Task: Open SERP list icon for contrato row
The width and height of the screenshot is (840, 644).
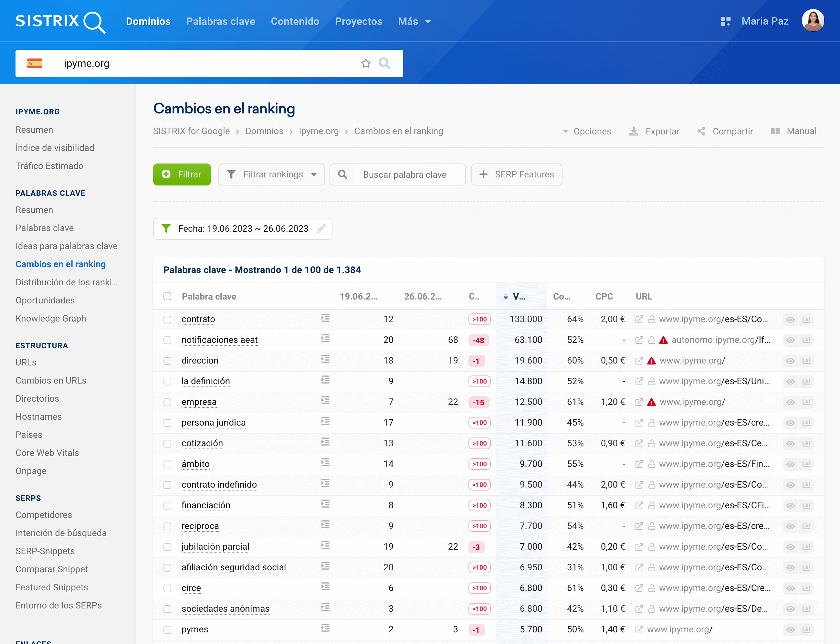Action: 325,318
